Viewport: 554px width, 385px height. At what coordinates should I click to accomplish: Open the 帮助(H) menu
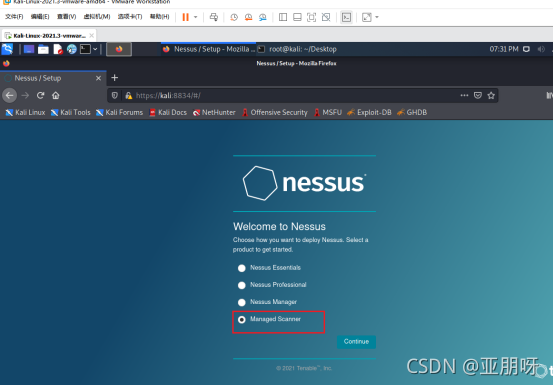point(159,17)
